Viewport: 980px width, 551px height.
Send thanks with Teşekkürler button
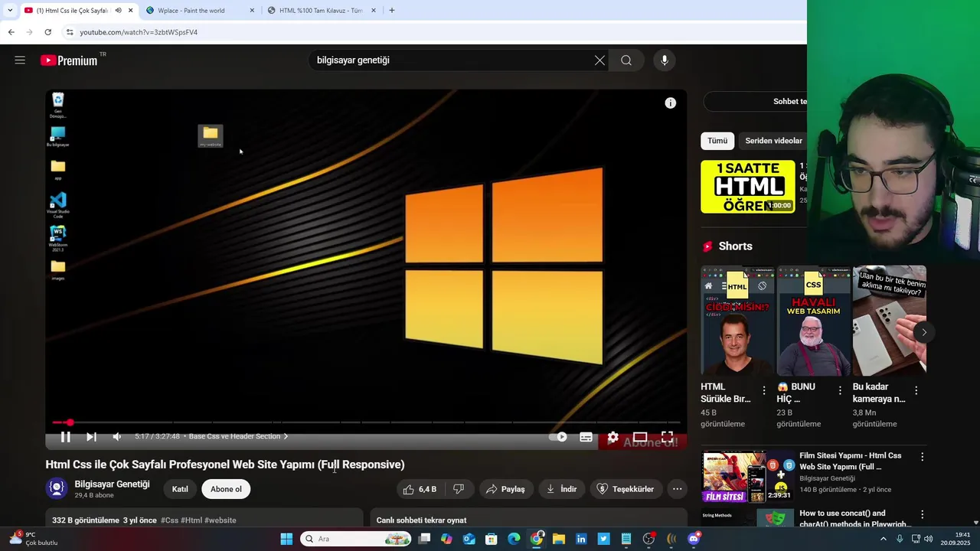pos(626,489)
